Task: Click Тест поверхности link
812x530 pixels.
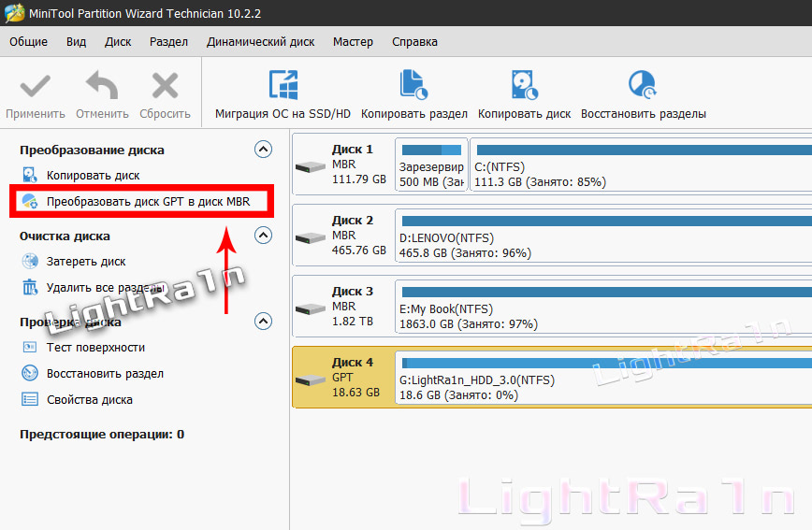Action: click(x=95, y=348)
